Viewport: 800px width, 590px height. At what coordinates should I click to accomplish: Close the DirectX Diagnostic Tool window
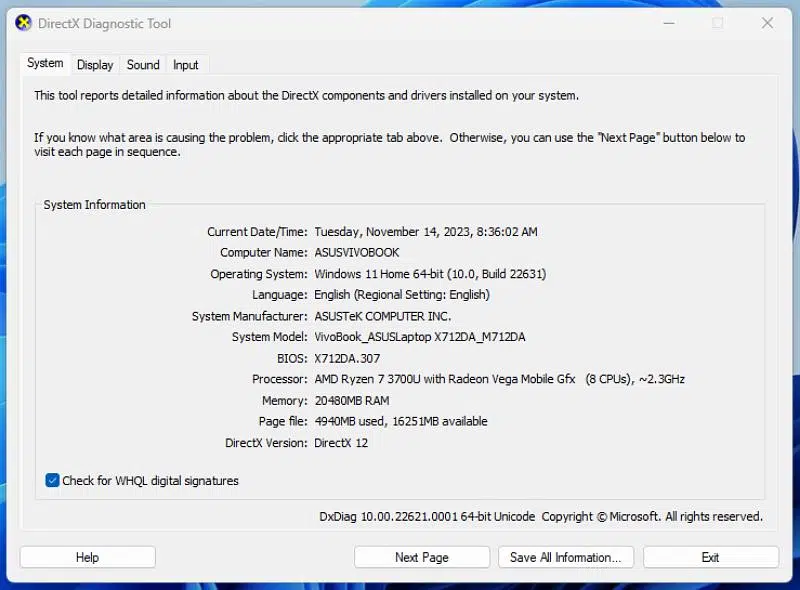point(767,22)
